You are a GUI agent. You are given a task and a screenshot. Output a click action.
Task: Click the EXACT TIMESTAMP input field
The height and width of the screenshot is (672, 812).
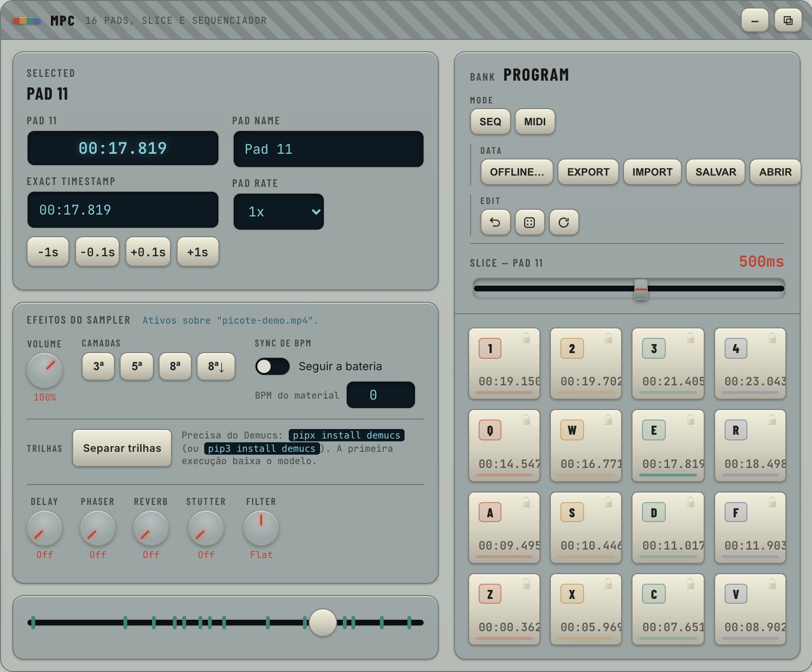tap(123, 210)
